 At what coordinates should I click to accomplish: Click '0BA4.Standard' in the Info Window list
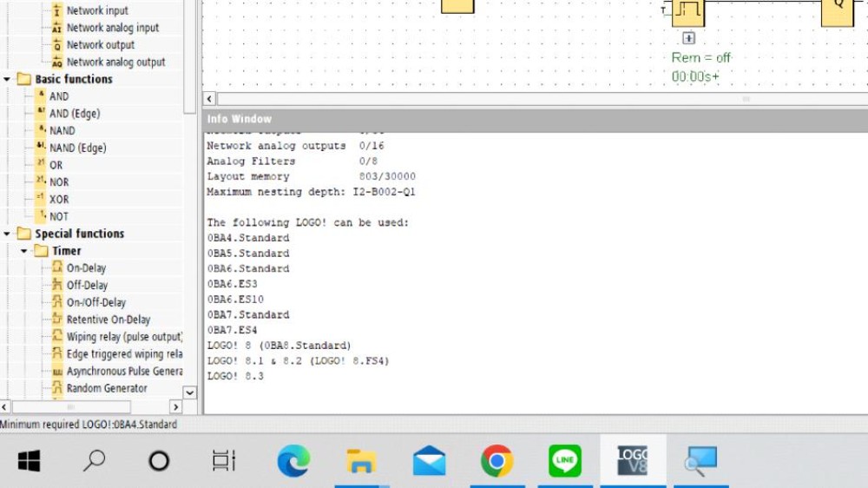(x=248, y=238)
